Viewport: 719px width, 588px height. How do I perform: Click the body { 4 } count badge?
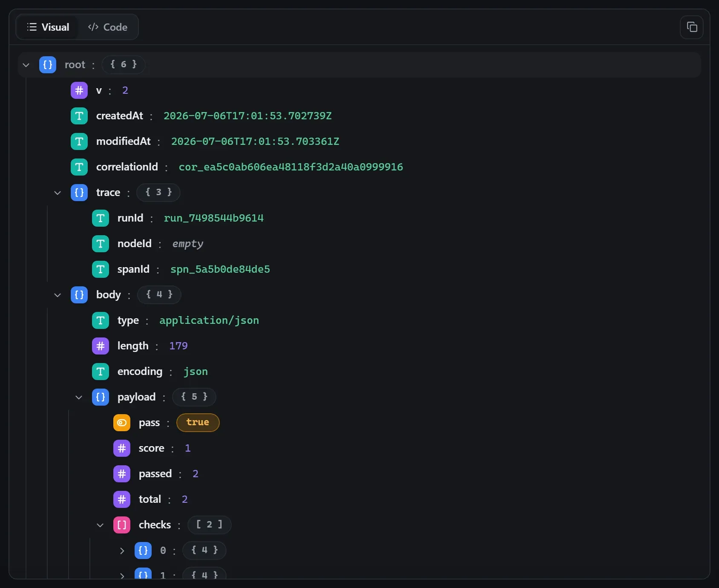(x=159, y=295)
